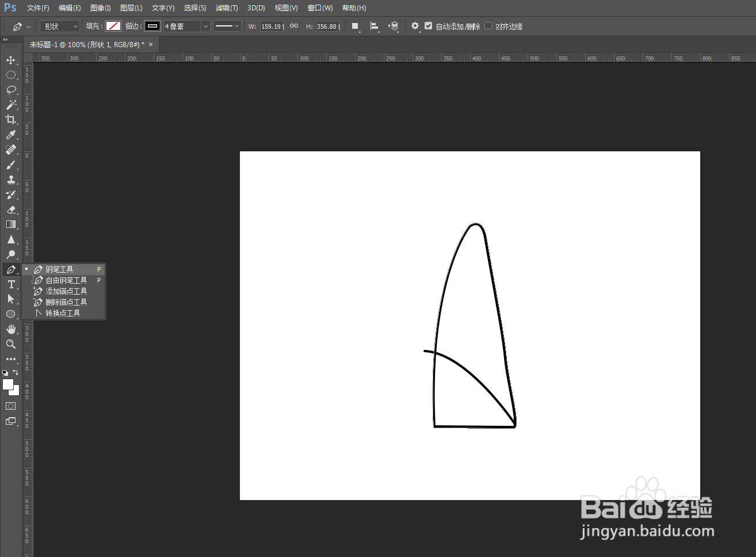Toggle link between width and height
Viewport: 756px width, 557px height.
pyautogui.click(x=294, y=26)
